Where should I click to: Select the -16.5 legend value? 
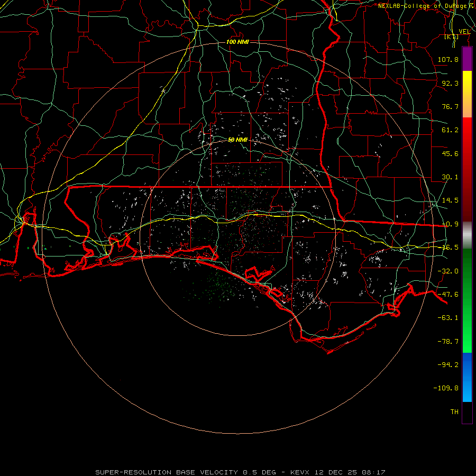tap(450, 248)
